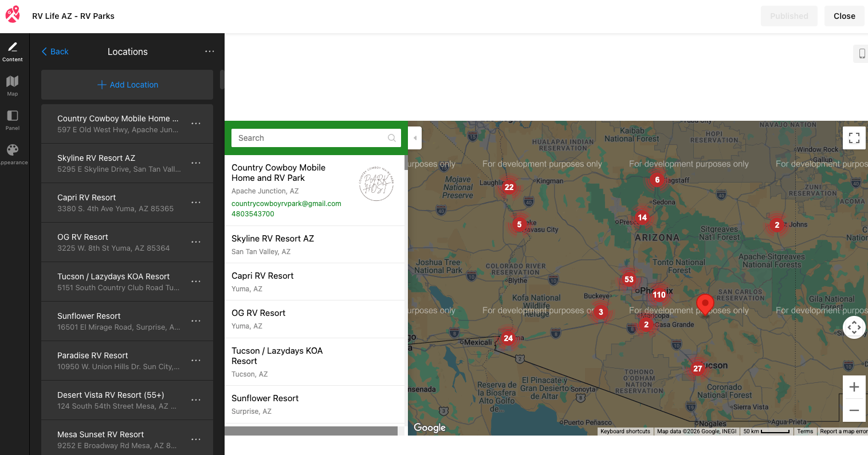This screenshot has width=868, height=455.
Task: Click the map camera pan control
Action: click(854, 328)
